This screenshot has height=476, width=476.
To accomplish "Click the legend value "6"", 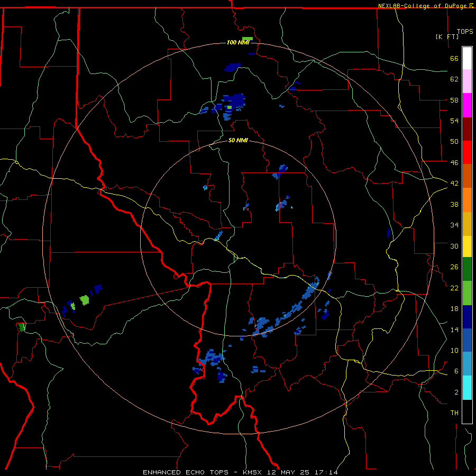I will [x=456, y=371].
